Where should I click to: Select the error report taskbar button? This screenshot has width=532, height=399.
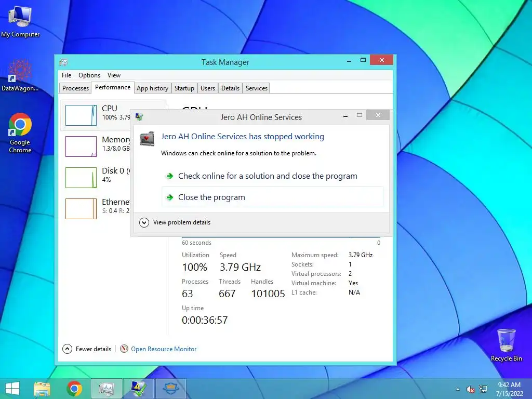pyautogui.click(x=138, y=389)
